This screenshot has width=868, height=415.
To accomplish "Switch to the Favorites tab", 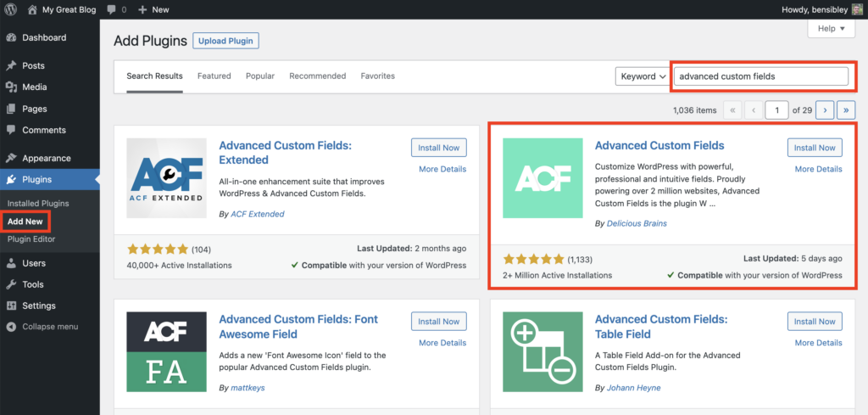I will click(x=377, y=76).
